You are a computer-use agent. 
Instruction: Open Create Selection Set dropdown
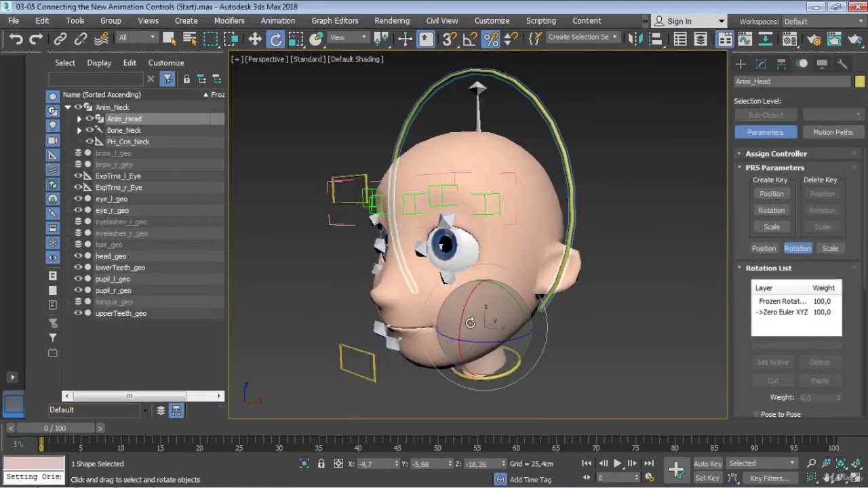pyautogui.click(x=583, y=37)
